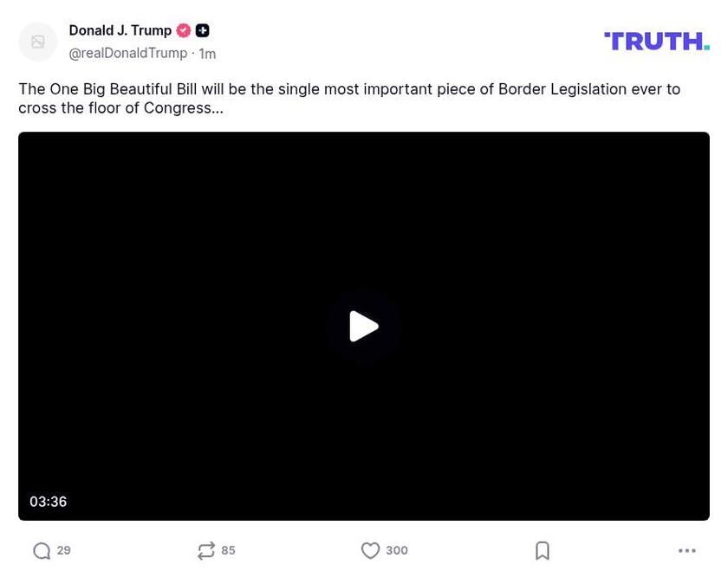This screenshot has width=728, height=584.
Task: Click the heart icon to like
Action: coord(370,550)
